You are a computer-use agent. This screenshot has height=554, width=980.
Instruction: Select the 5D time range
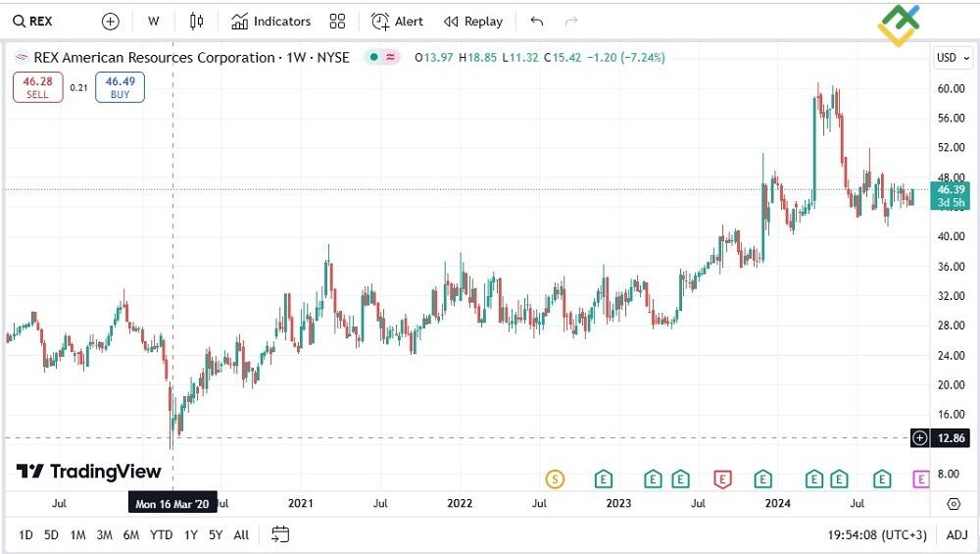click(51, 535)
